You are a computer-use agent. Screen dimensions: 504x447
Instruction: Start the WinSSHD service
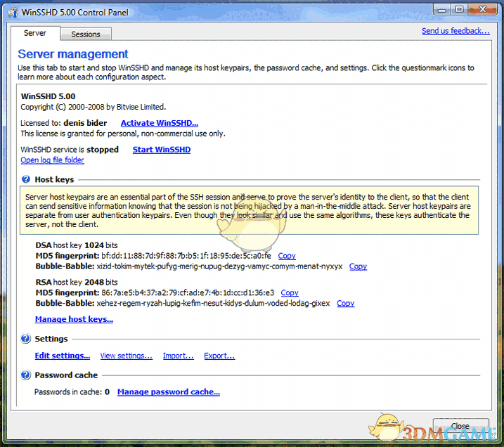[x=161, y=150]
